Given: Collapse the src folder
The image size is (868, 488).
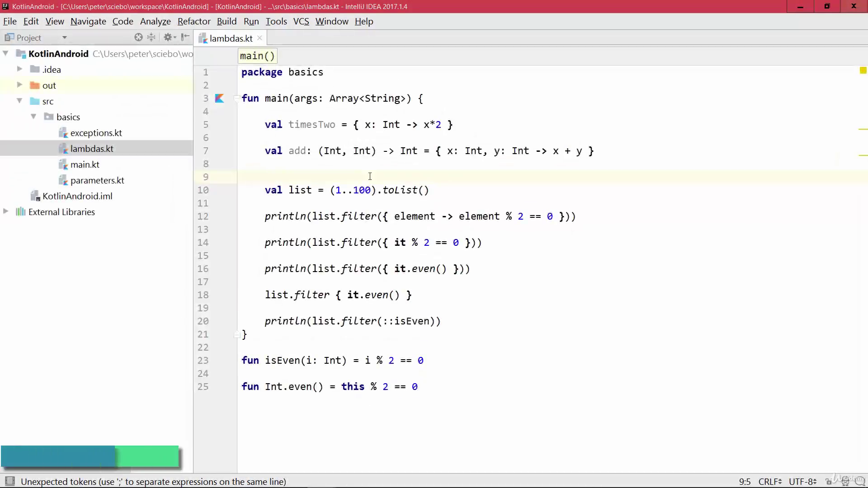Looking at the screenshot, I should pos(19,101).
